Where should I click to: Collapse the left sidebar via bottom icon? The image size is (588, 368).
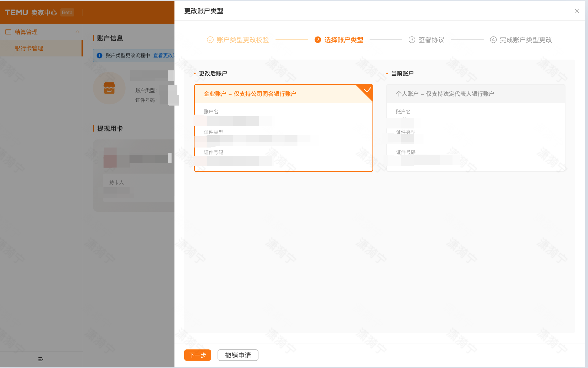[40, 359]
